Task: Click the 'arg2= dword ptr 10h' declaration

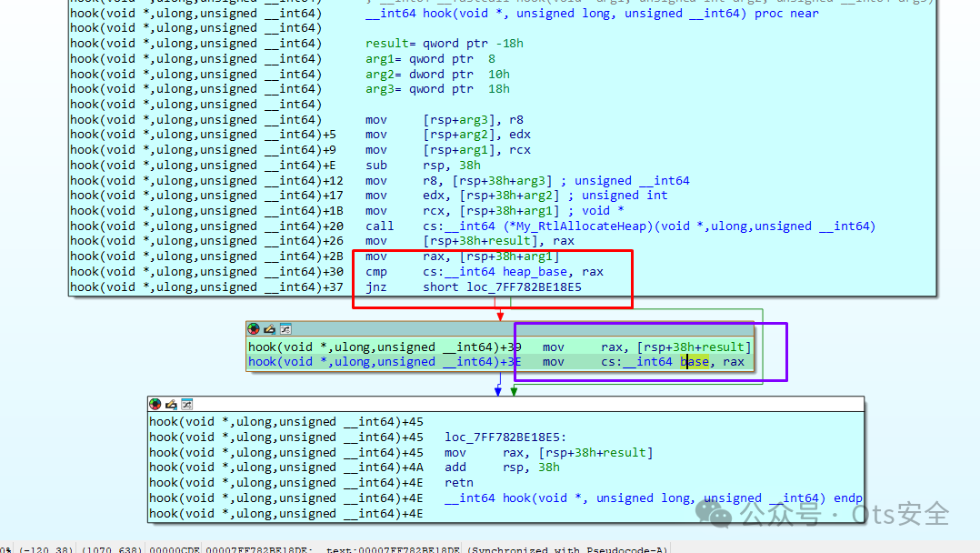Action: click(437, 74)
